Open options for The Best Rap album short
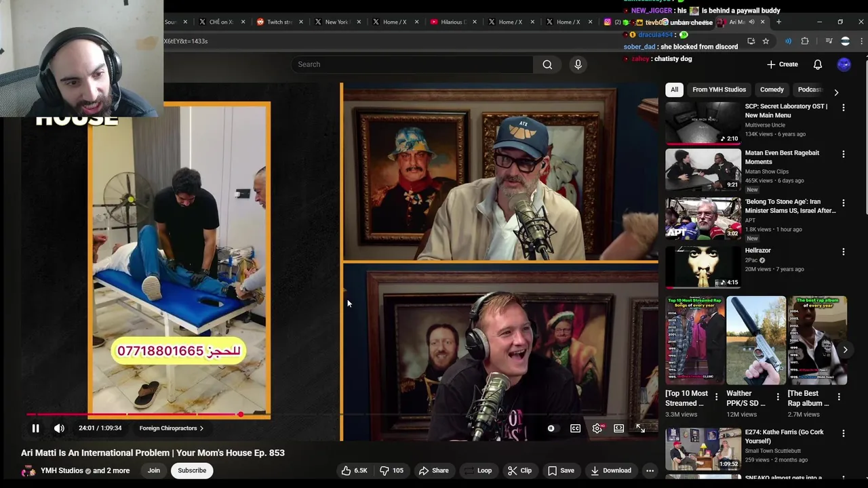 pos(839,397)
